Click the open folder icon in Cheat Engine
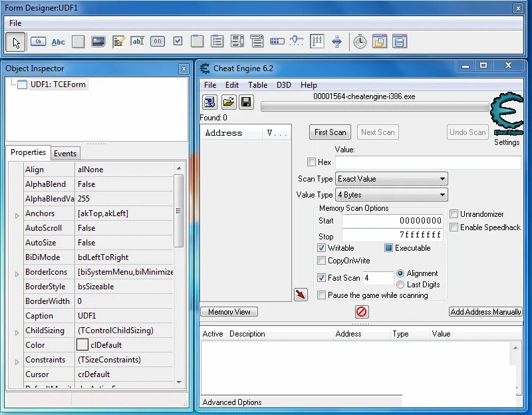The image size is (532, 415). coord(229,102)
